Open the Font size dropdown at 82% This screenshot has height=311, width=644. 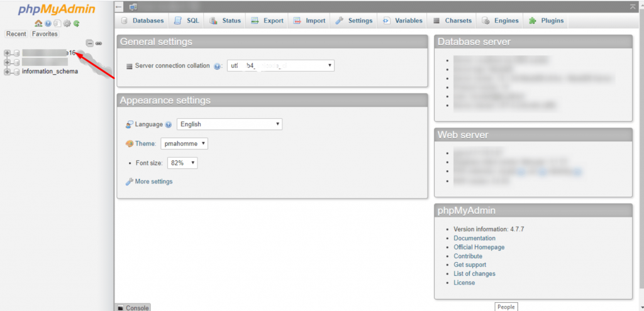pyautogui.click(x=182, y=163)
